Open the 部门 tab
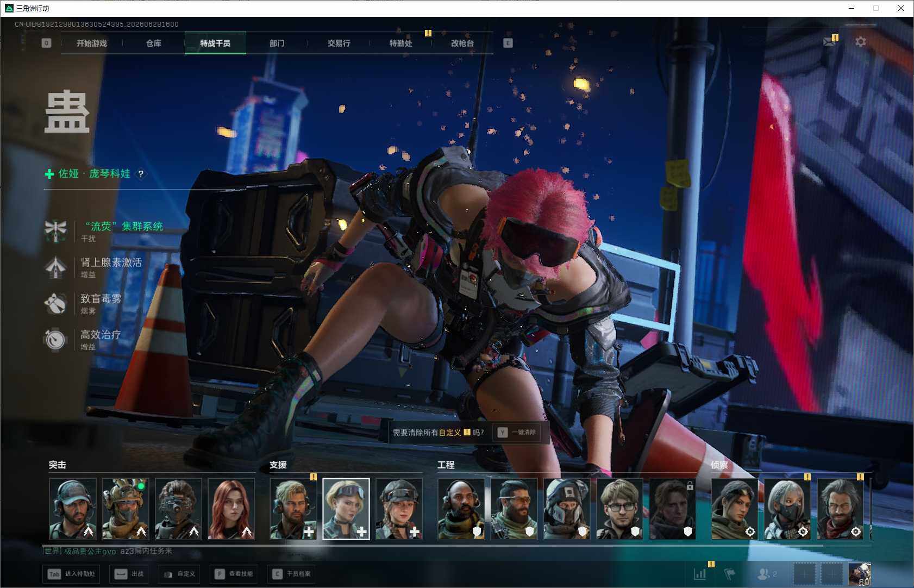Screen dimensions: 914x588 click(x=277, y=43)
